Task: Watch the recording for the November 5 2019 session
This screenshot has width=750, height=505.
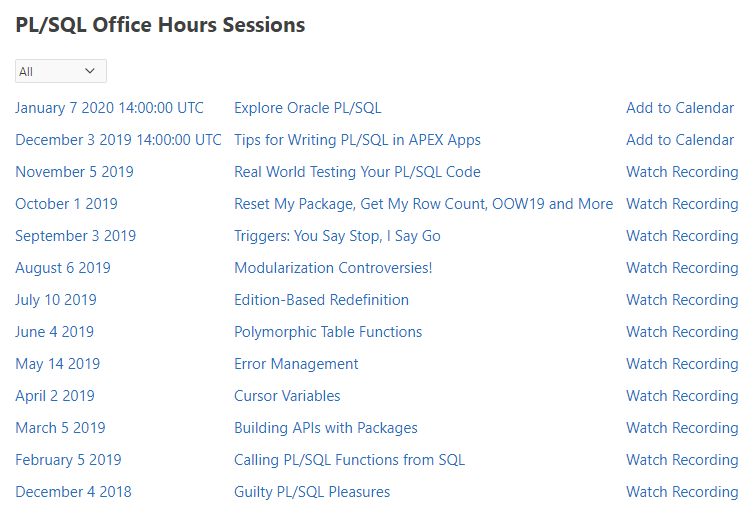Action: [681, 172]
